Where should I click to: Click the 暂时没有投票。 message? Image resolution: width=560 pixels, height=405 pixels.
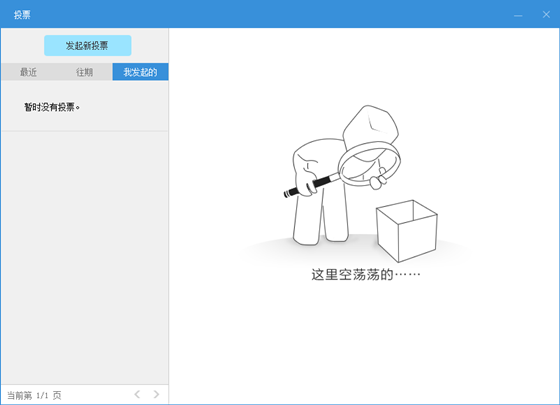pos(52,107)
